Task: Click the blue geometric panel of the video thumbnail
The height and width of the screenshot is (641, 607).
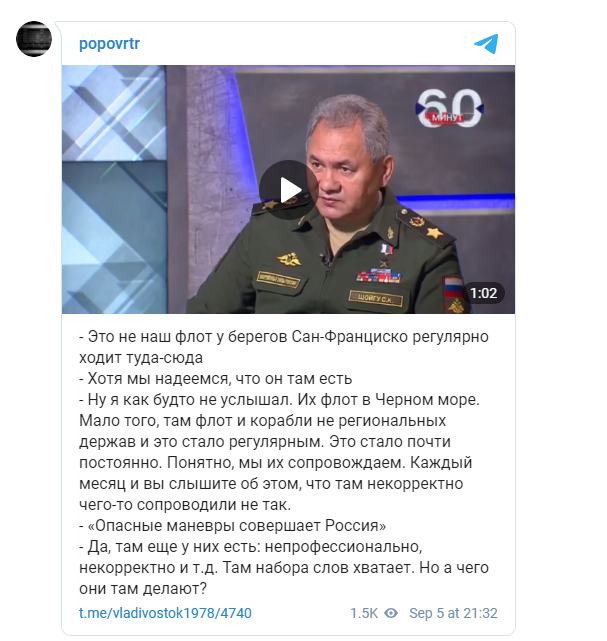Action: pos(114,189)
